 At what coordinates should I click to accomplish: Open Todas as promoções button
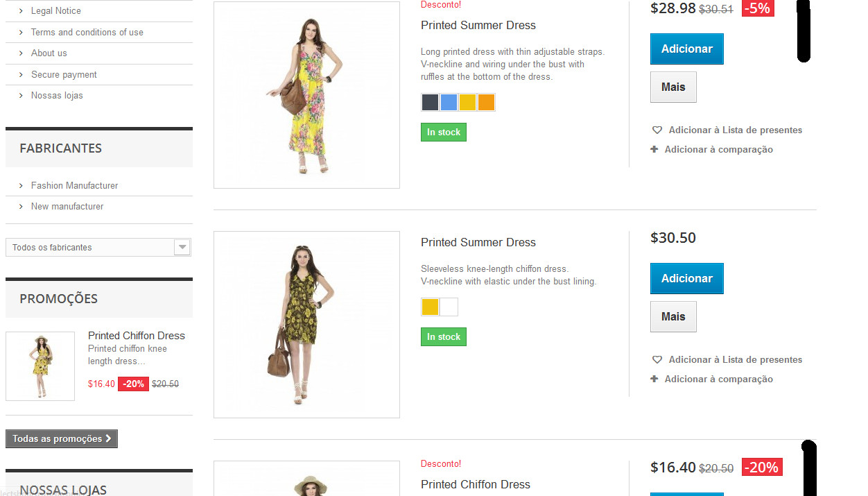click(x=62, y=439)
